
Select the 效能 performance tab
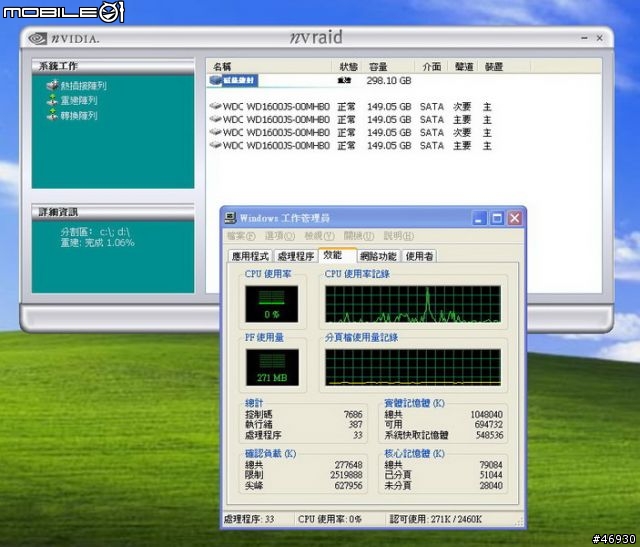337,255
